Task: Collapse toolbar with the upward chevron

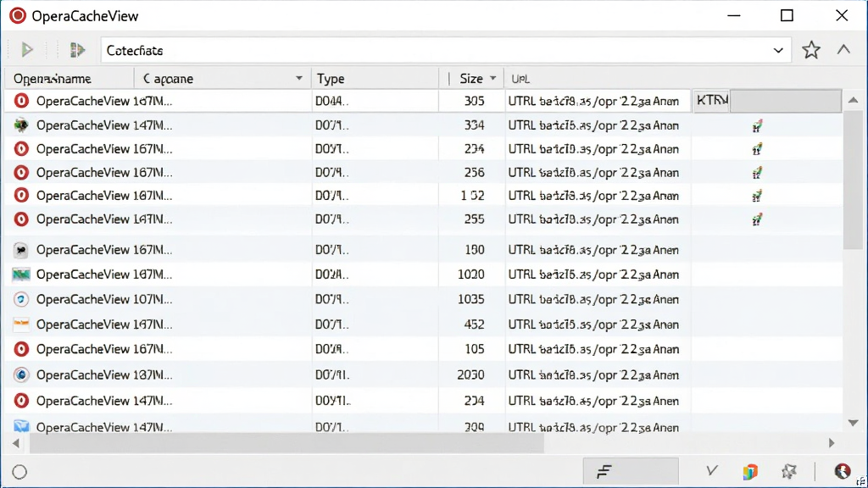Action: pyautogui.click(x=843, y=50)
